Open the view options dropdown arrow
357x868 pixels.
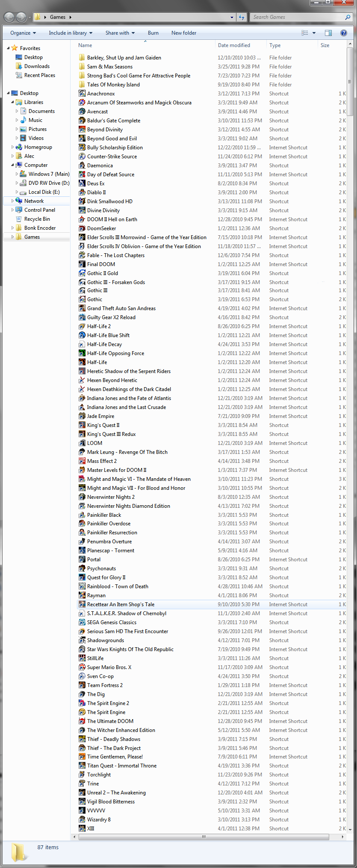pyautogui.click(x=314, y=33)
